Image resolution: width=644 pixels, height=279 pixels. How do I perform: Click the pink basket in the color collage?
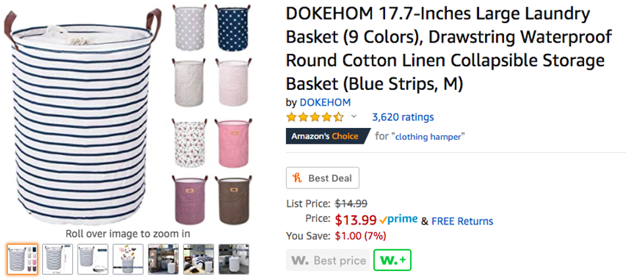(x=233, y=143)
